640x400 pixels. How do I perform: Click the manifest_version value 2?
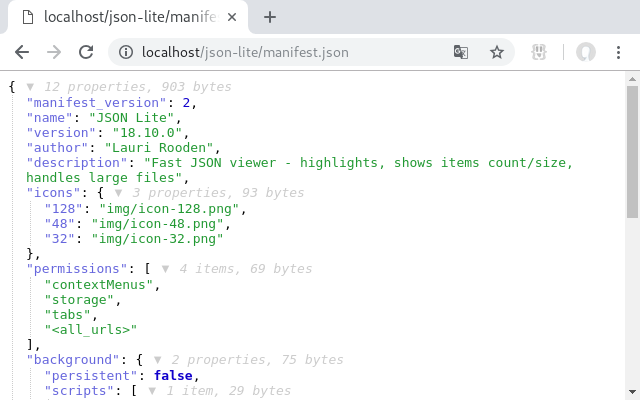point(186,102)
